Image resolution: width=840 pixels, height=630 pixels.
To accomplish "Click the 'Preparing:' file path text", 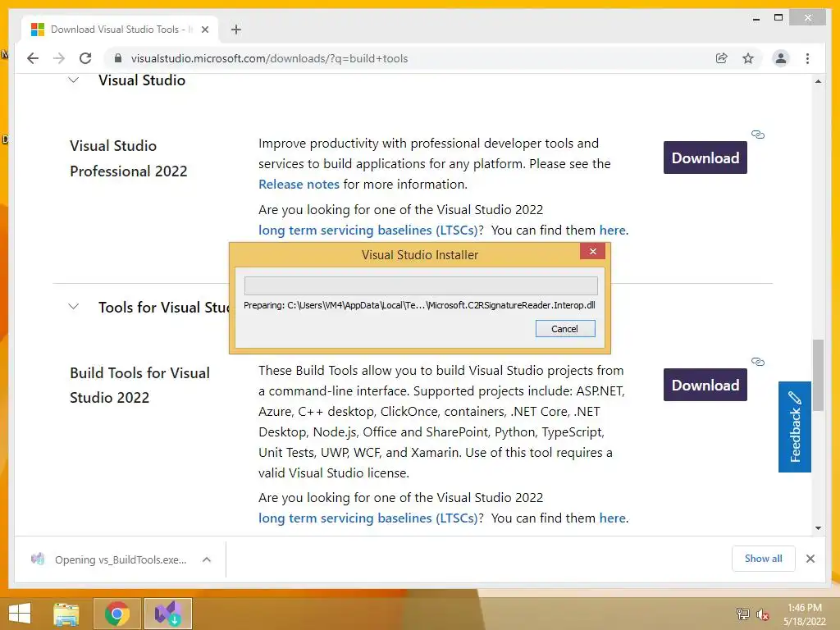I will [419, 305].
